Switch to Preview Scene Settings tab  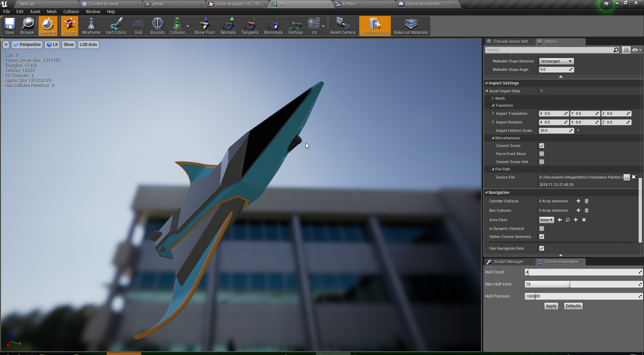(509, 42)
